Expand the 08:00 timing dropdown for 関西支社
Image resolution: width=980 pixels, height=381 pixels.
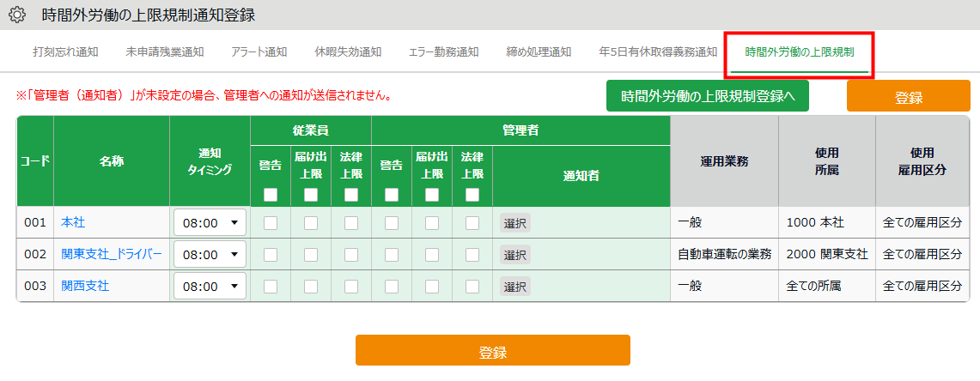point(210,286)
